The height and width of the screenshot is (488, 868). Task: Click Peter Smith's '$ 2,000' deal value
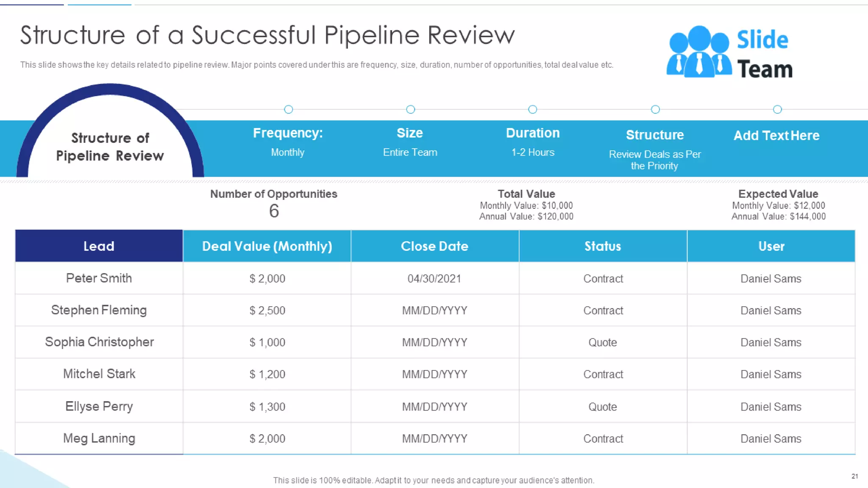tap(267, 278)
